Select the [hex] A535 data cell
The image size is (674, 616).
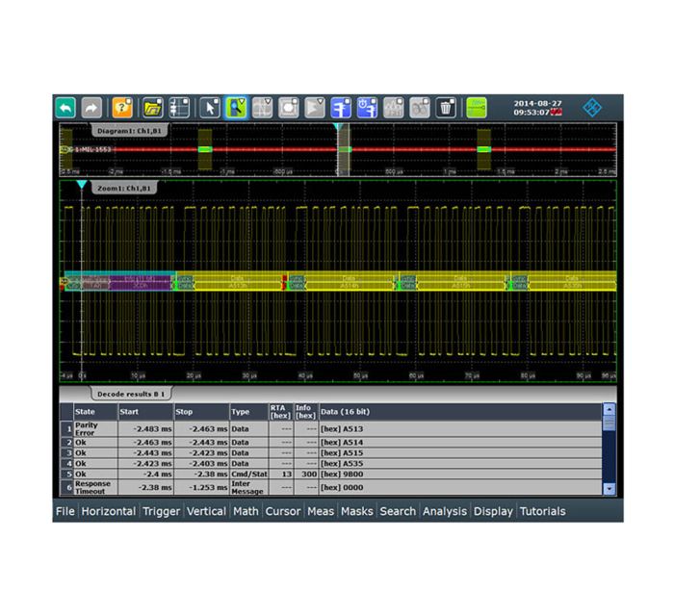461,464
